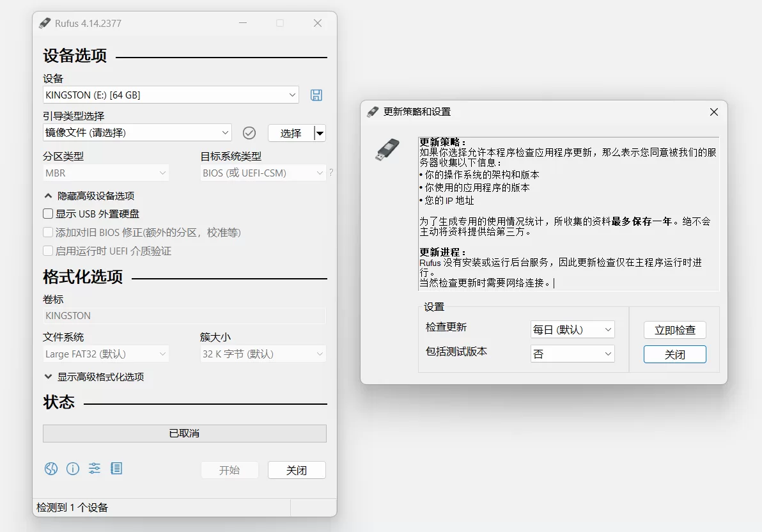This screenshot has width=762, height=532.
Task: Minimize the Rufus window
Action: (243, 23)
